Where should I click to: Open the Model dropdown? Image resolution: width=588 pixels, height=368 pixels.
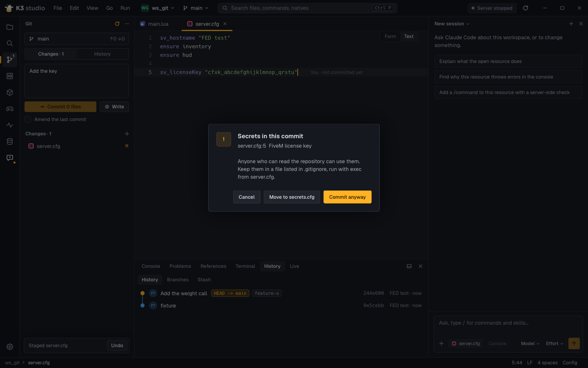pos(530,343)
